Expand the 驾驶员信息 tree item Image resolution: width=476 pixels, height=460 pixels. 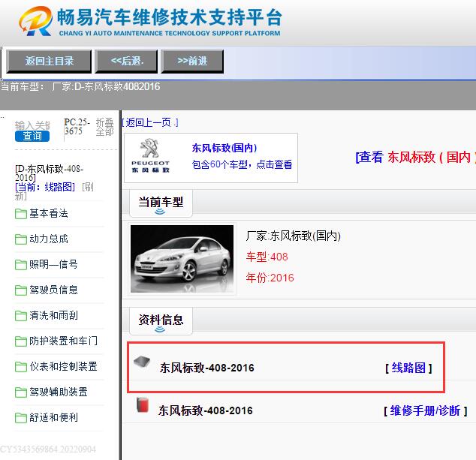53,290
